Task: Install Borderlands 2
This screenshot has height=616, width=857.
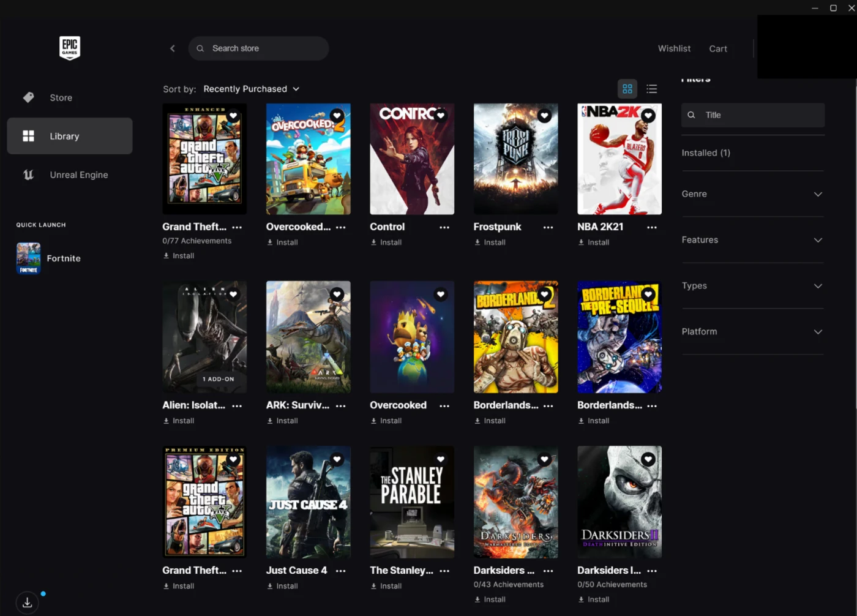Action: tap(490, 421)
